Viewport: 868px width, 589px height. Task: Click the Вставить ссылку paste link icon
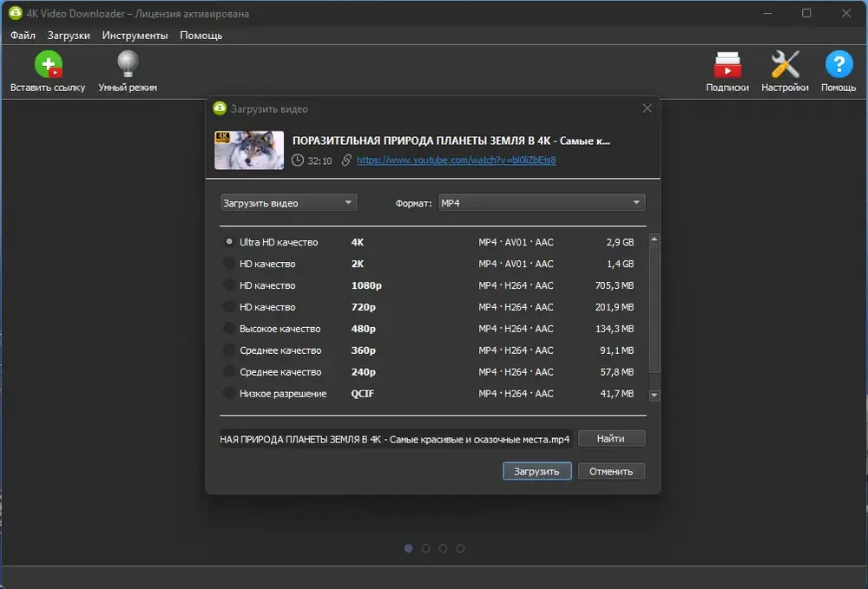(48, 66)
